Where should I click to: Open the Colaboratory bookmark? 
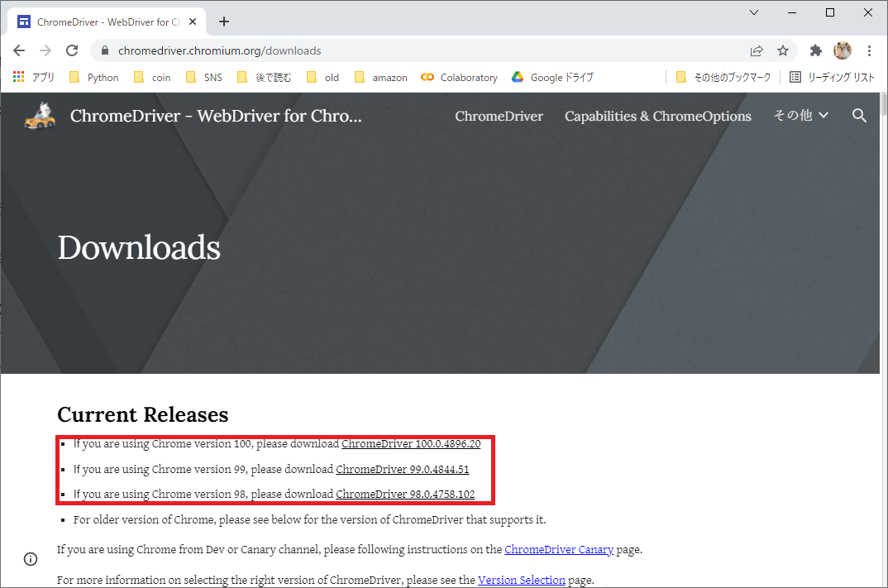coord(459,77)
